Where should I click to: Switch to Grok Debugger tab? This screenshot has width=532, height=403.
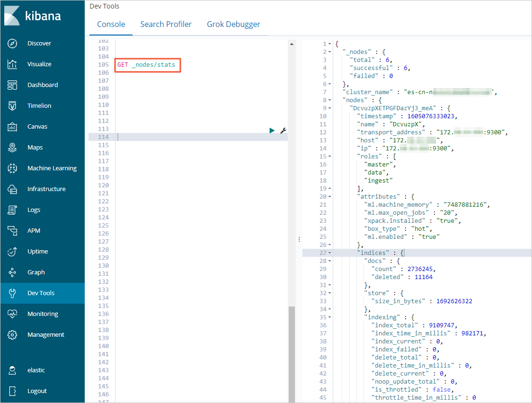233,25
